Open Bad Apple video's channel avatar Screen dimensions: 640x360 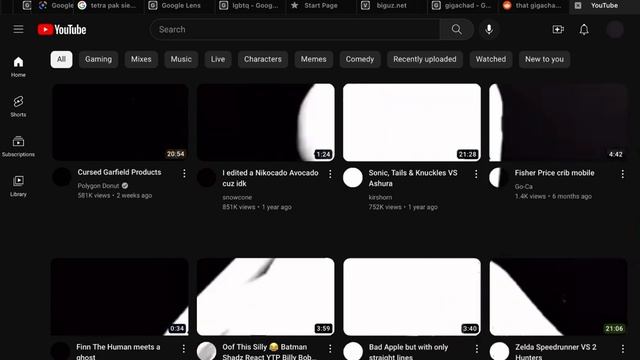tap(353, 351)
